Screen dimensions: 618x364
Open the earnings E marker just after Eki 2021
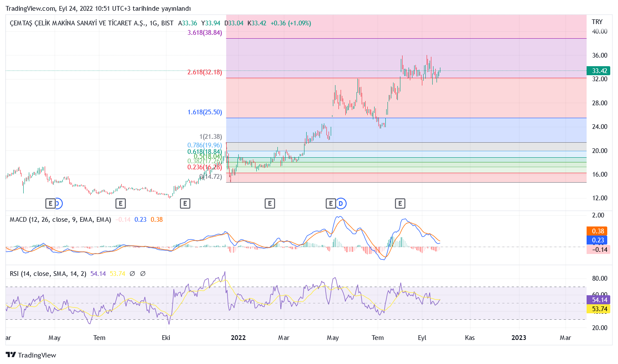coord(185,203)
